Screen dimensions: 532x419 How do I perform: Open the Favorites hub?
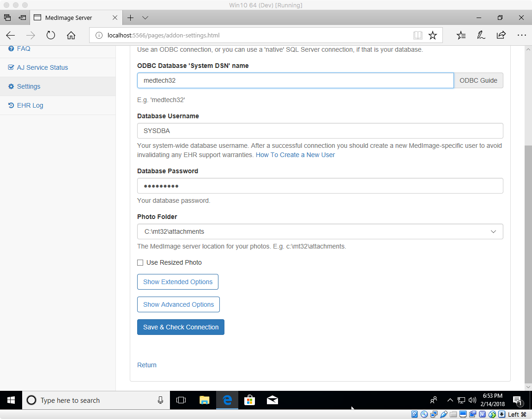461,35
